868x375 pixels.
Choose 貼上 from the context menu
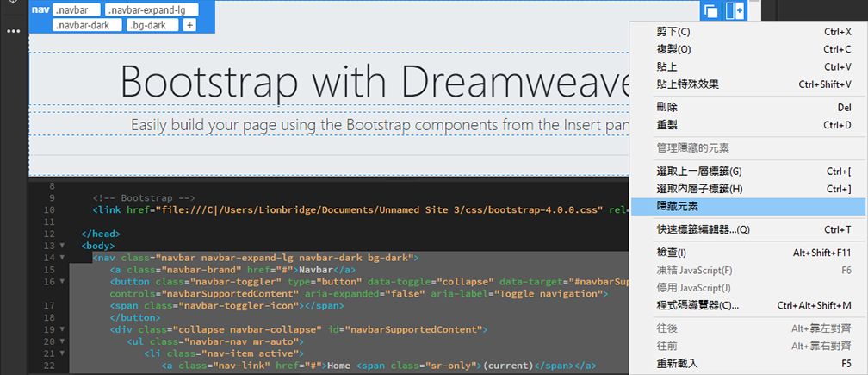747,67
